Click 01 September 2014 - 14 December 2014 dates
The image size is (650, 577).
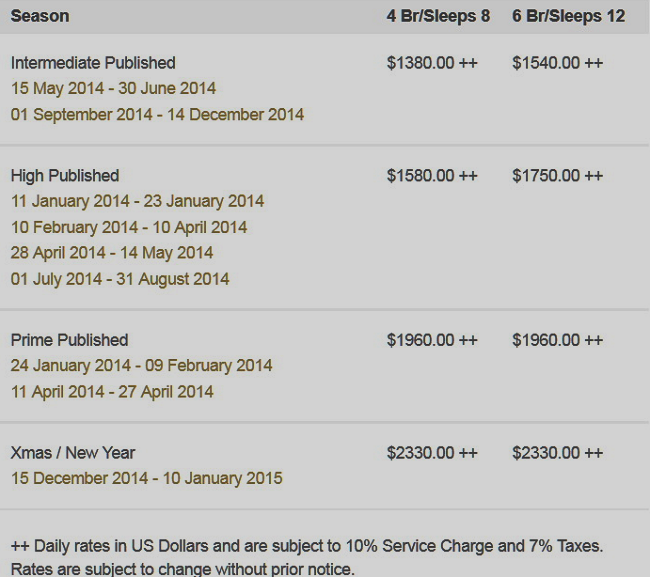[157, 114]
